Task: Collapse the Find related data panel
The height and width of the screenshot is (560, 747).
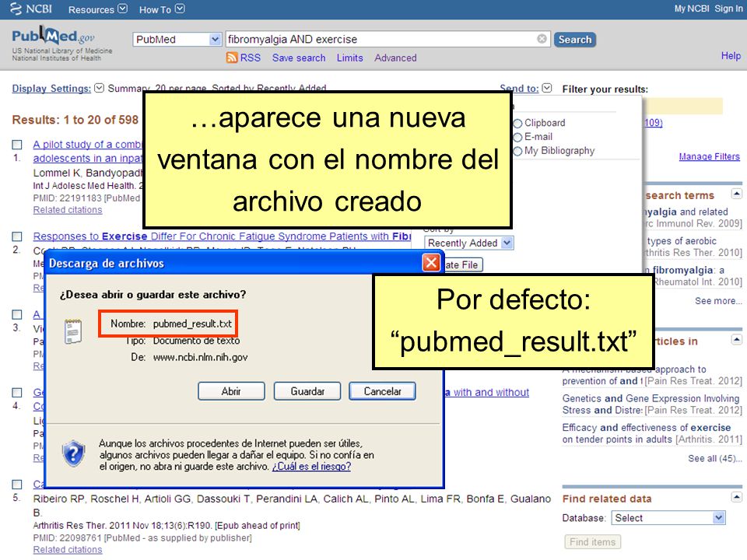Action: point(737,498)
